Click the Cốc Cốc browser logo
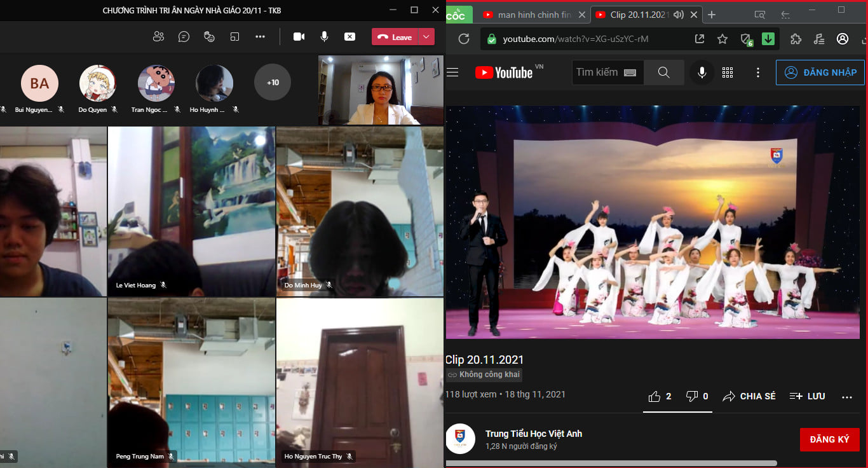The width and height of the screenshot is (868, 468). (459, 13)
